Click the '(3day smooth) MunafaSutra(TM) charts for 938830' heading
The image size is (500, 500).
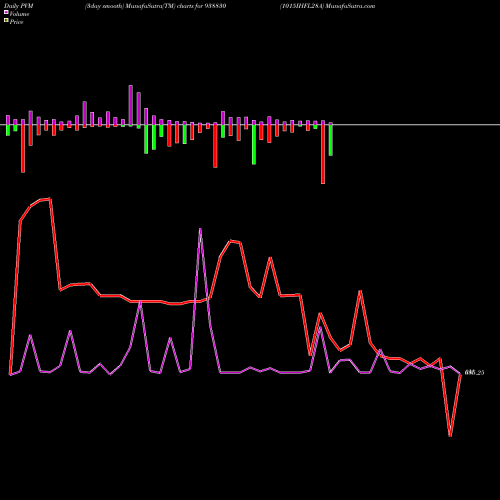(155, 6)
